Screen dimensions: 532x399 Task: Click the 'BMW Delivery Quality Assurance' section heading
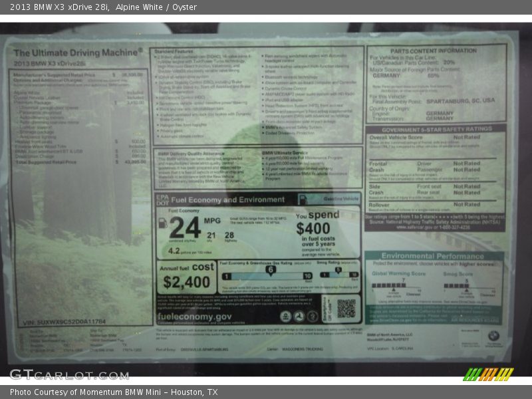point(191,154)
